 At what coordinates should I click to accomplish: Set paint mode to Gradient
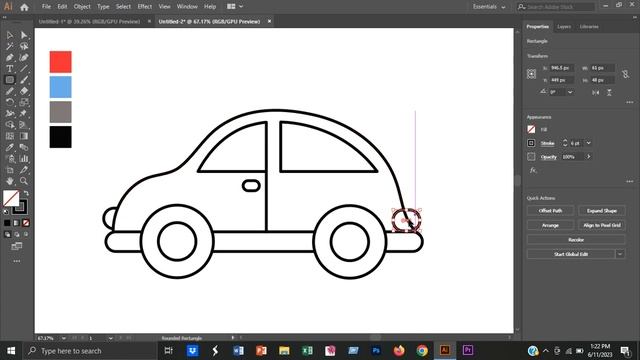pyautogui.click(x=16, y=223)
